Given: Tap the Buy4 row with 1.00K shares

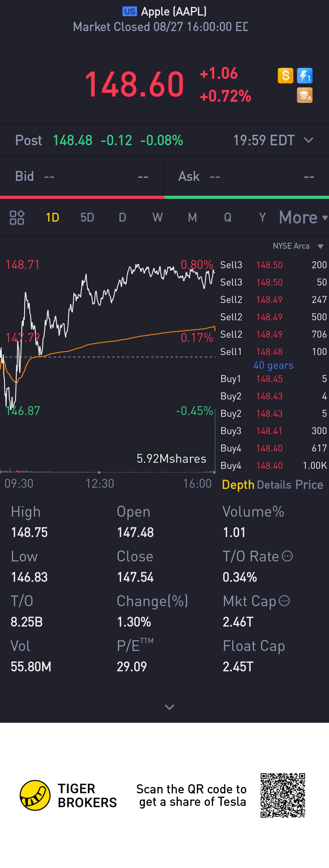Looking at the screenshot, I should click(x=273, y=466).
